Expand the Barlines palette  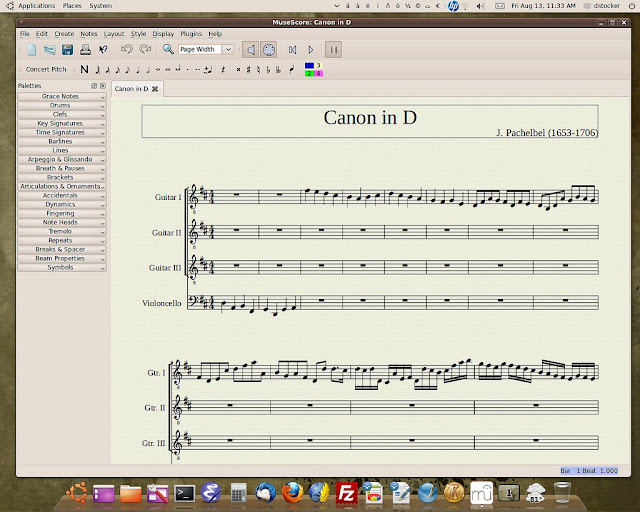coord(62,141)
